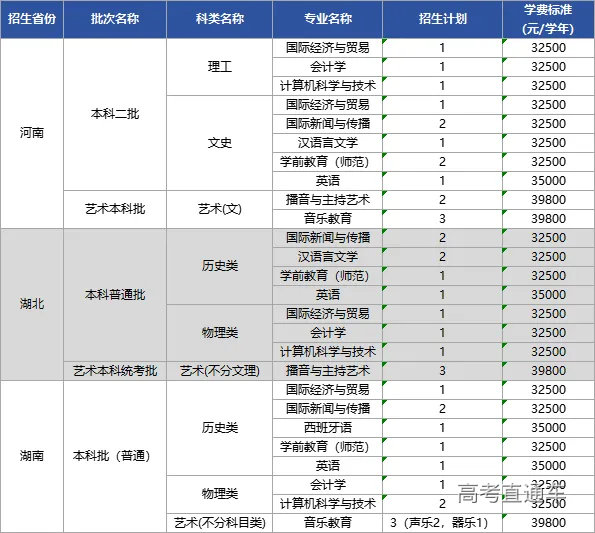Click 音乐教育 in the 艺术(不分科目类) row

pos(327,523)
